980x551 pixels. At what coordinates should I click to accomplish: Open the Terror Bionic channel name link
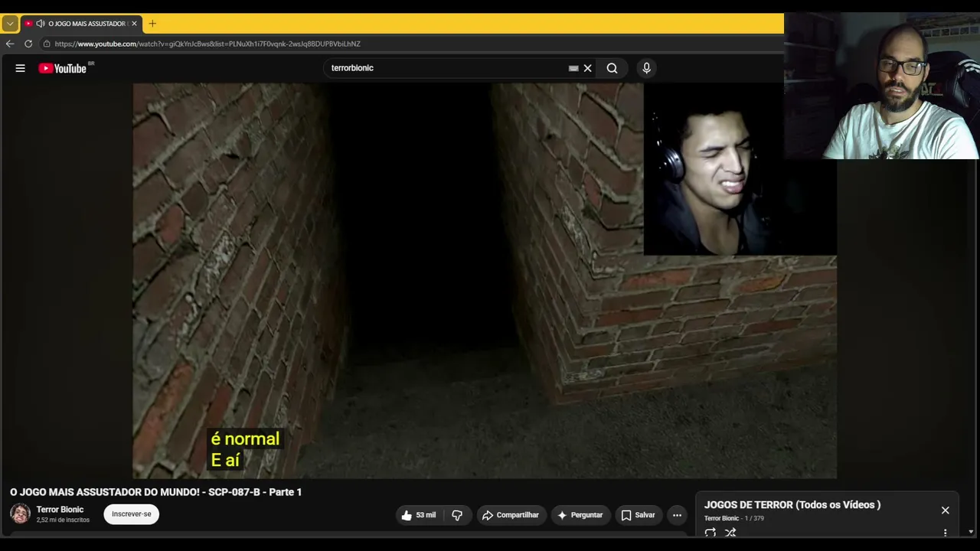click(60, 510)
